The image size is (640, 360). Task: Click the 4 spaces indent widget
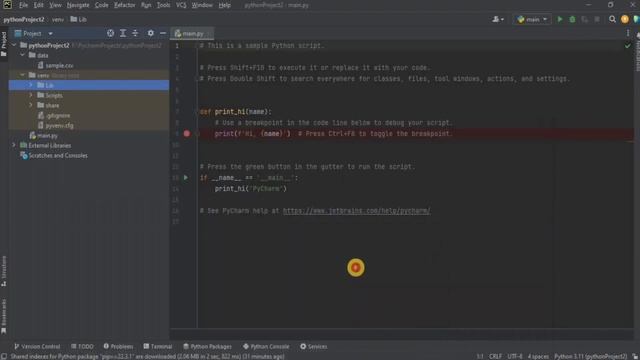[538, 356]
